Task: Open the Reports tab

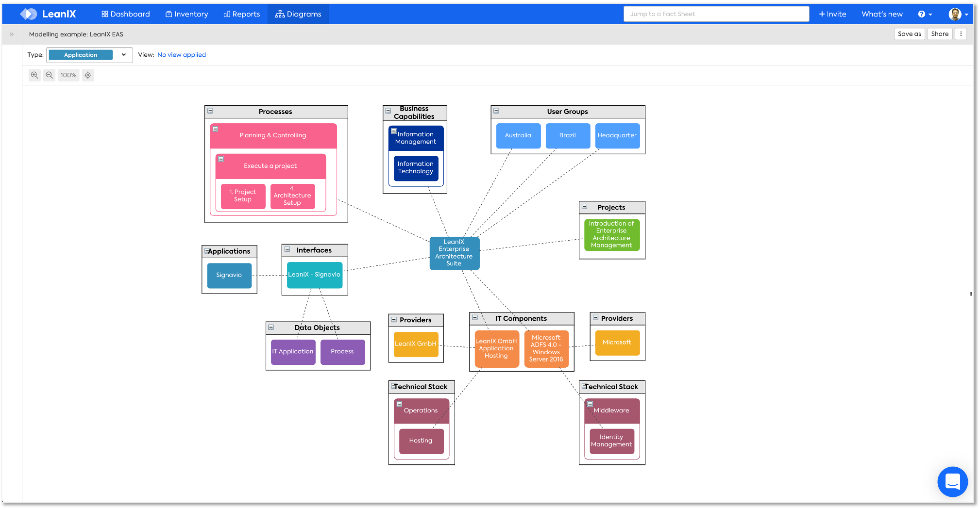Action: click(x=242, y=14)
